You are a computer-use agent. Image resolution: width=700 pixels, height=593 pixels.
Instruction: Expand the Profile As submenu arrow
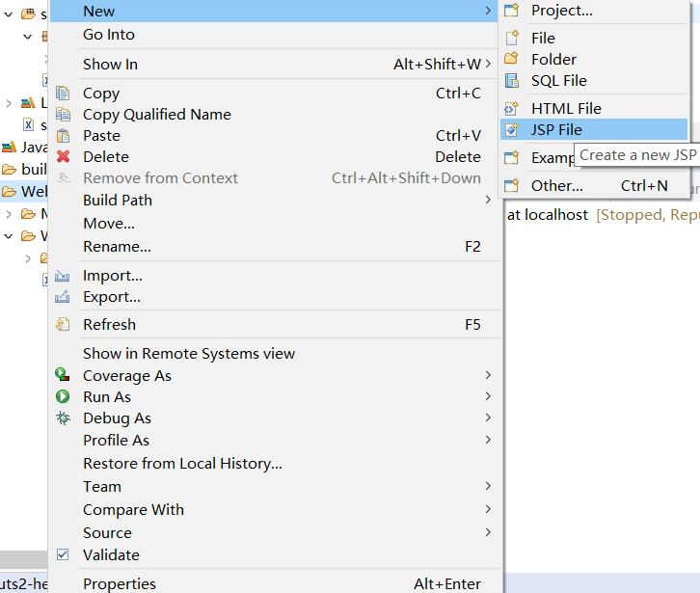488,440
